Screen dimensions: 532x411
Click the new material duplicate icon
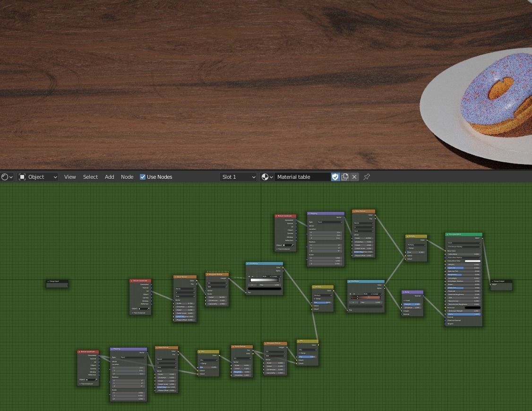click(x=345, y=177)
